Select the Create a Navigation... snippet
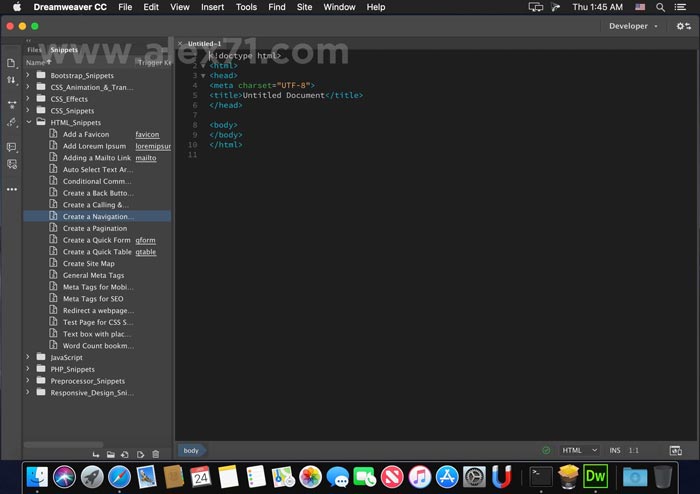 [x=97, y=216]
